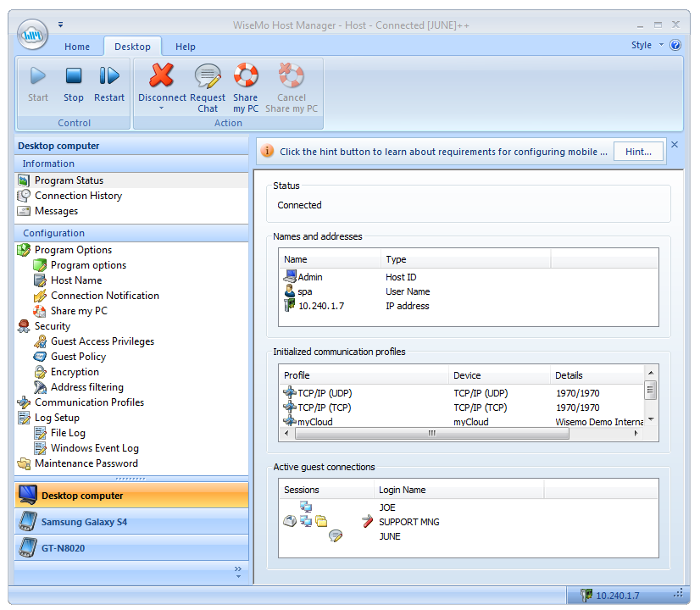Stop the host with the Stop icon
This screenshot has width=700, height=610.
pyautogui.click(x=73, y=76)
